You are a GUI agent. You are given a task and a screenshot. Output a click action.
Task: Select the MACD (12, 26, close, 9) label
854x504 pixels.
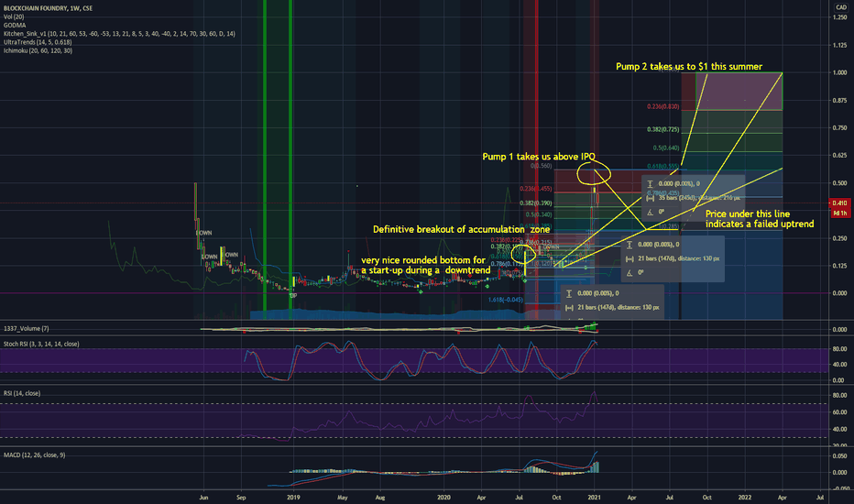point(34,455)
